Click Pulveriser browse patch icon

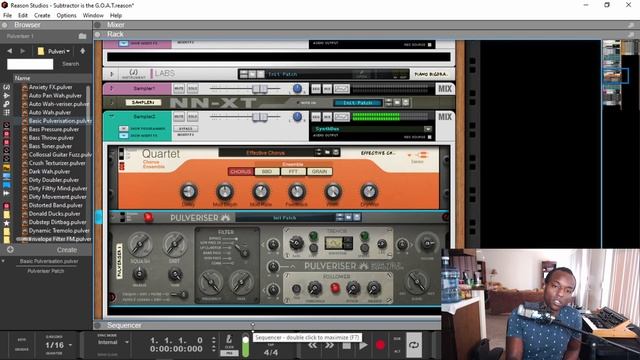(348, 218)
